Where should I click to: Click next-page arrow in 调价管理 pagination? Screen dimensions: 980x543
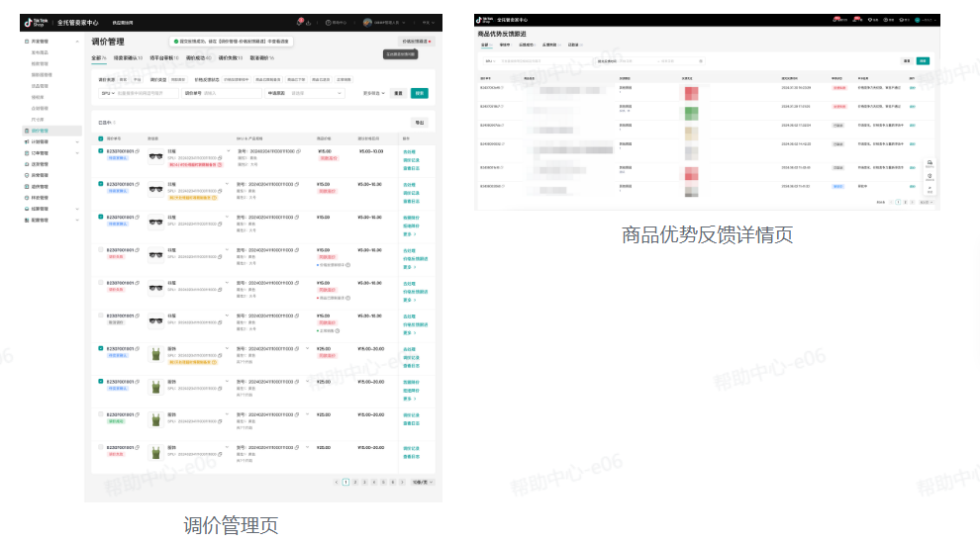click(x=402, y=482)
